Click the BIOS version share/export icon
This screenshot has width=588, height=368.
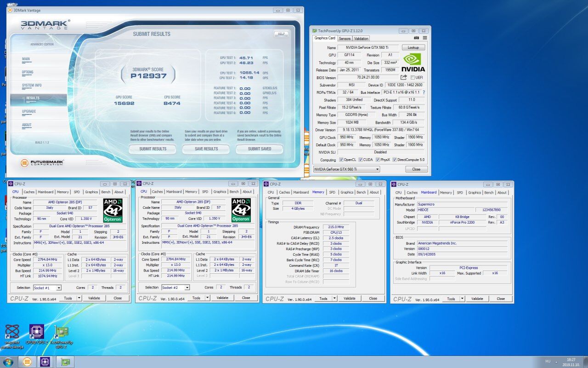click(404, 77)
